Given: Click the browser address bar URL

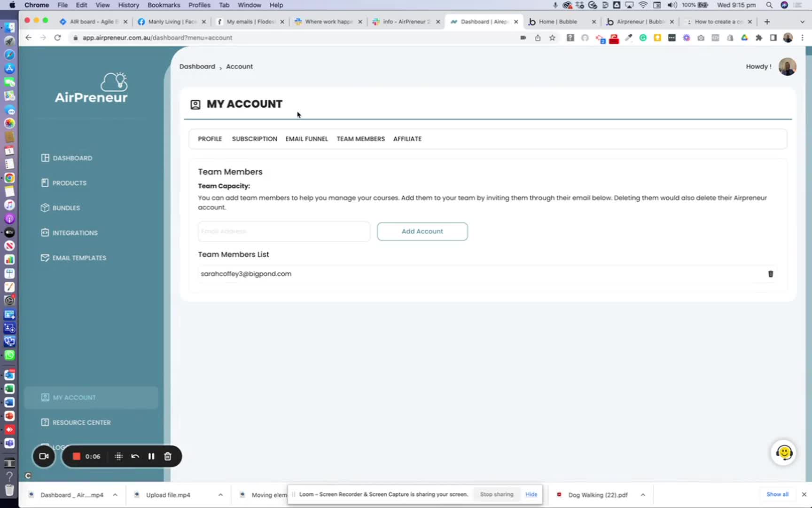Looking at the screenshot, I should coord(157,38).
